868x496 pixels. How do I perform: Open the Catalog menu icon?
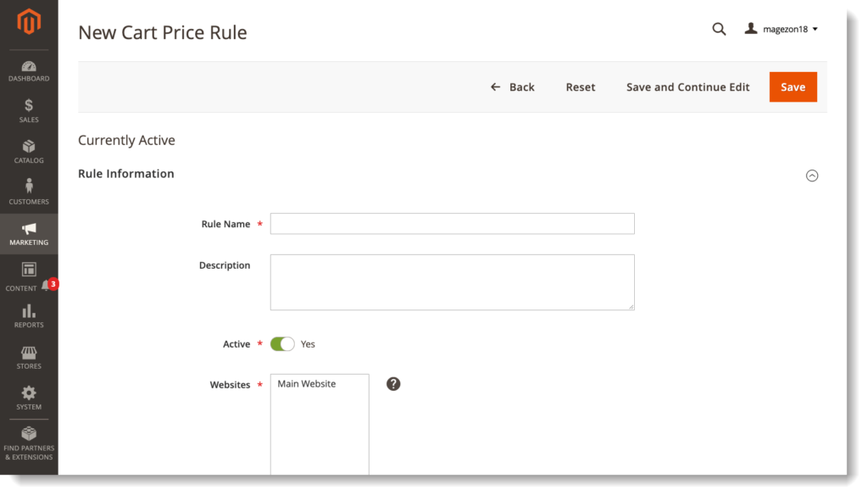point(29,147)
